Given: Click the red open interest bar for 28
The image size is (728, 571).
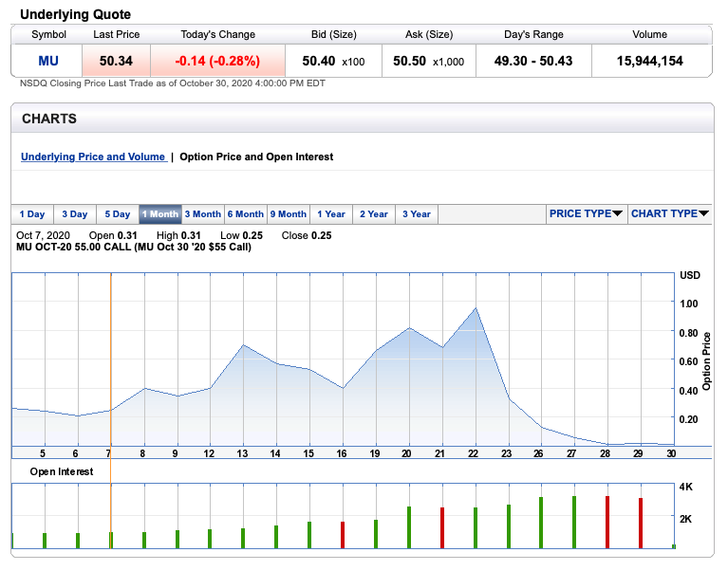Looking at the screenshot, I should pos(607,523).
